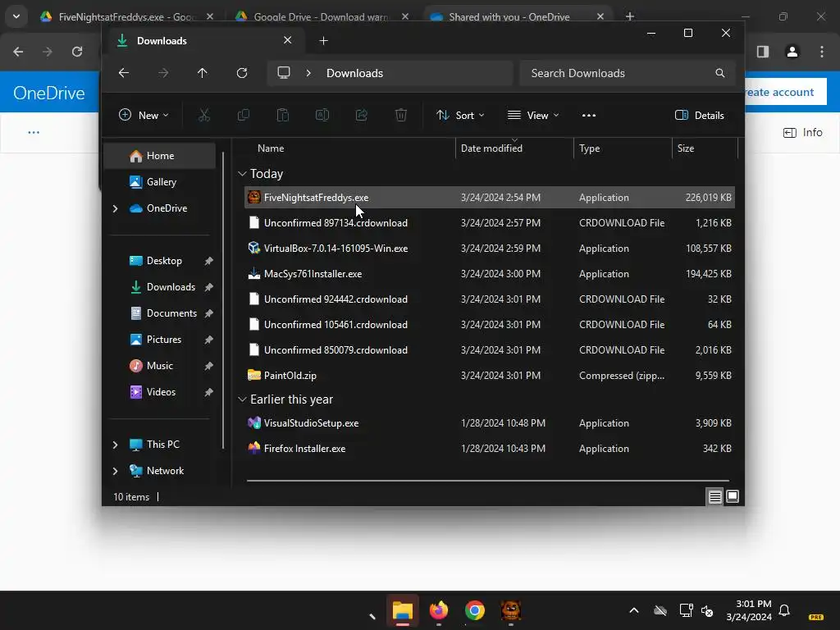Open the View layout dropdown
This screenshot has height=630, width=840.
(533, 115)
